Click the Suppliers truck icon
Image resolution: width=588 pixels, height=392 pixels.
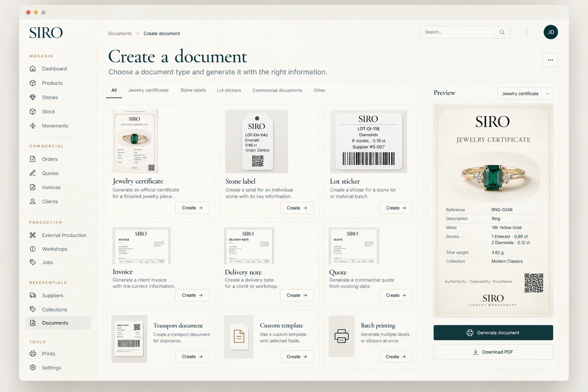point(33,296)
